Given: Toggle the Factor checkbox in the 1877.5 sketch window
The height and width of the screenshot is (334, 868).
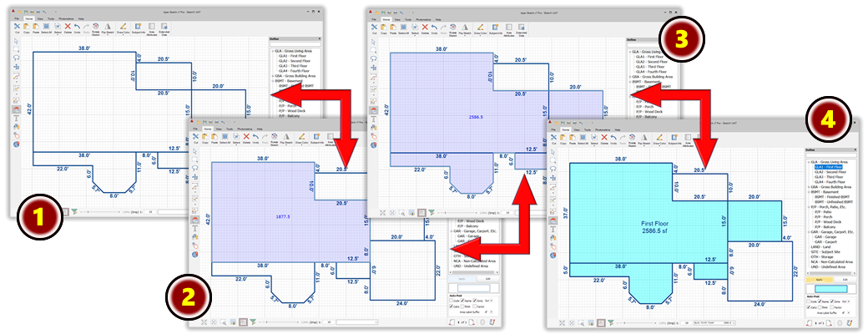Looking at the screenshot, I should (474, 306).
